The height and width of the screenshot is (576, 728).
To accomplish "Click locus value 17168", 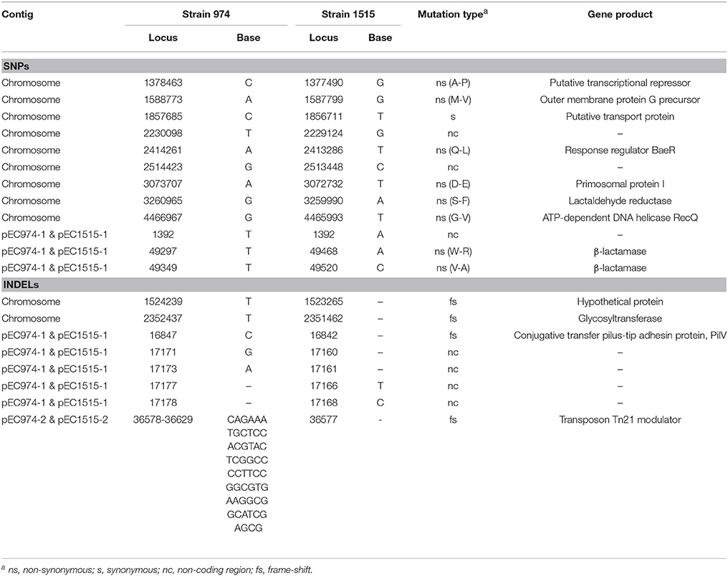I will pos(324,403).
